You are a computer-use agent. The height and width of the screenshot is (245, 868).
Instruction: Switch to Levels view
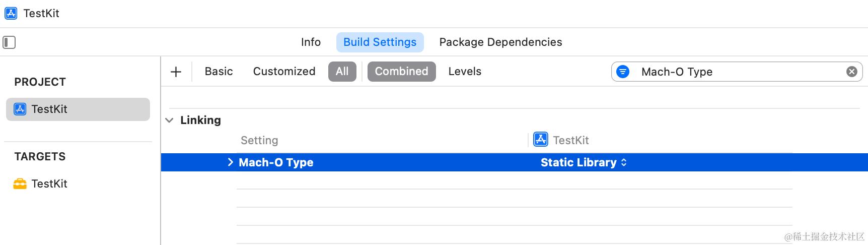(x=465, y=72)
